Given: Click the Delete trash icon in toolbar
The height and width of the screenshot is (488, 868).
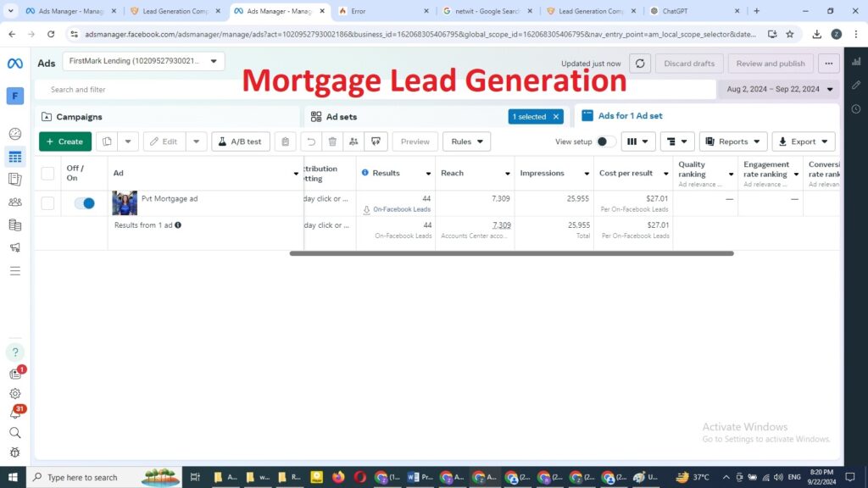Looking at the screenshot, I should click(x=332, y=141).
